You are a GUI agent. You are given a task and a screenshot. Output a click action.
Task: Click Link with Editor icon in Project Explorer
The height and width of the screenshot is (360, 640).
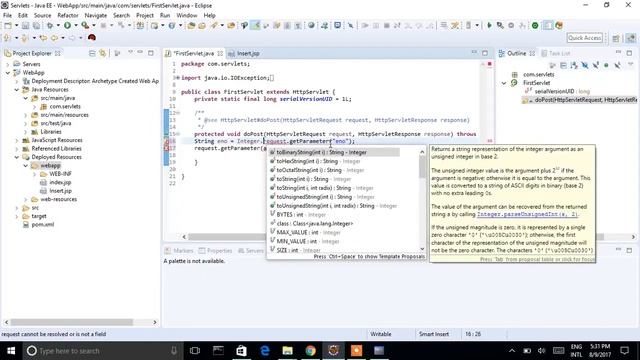[x=102, y=53]
